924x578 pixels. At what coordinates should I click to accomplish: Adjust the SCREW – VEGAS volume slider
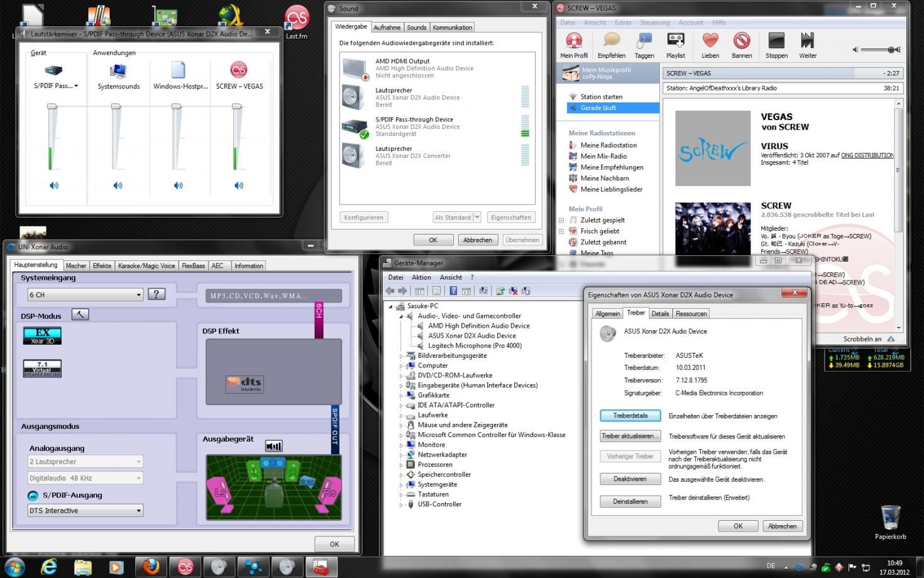tap(237, 108)
